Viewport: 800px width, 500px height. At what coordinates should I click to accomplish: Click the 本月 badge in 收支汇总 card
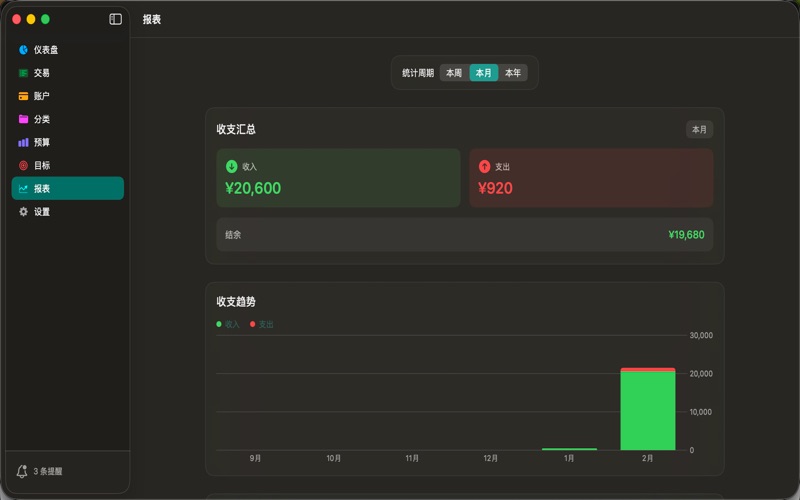699,130
